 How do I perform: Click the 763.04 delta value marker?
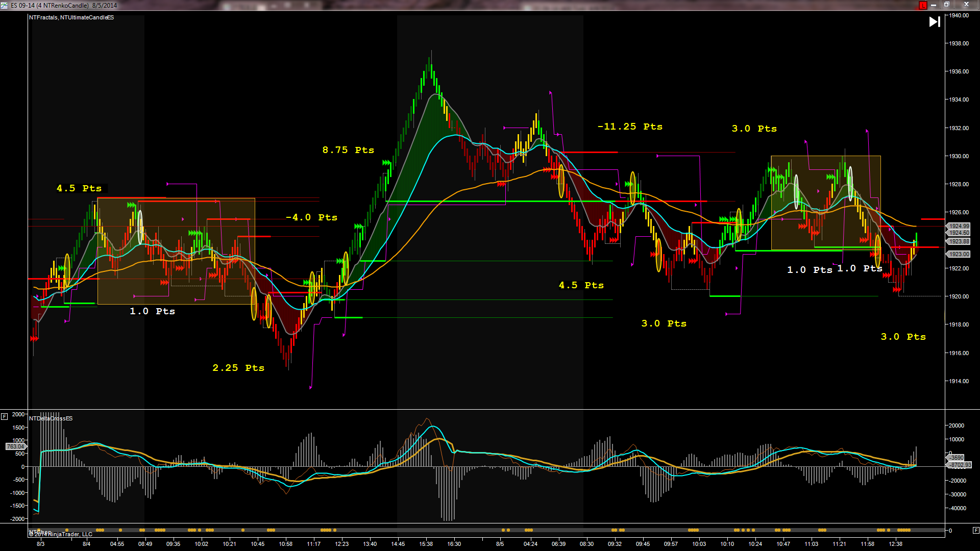click(15, 446)
